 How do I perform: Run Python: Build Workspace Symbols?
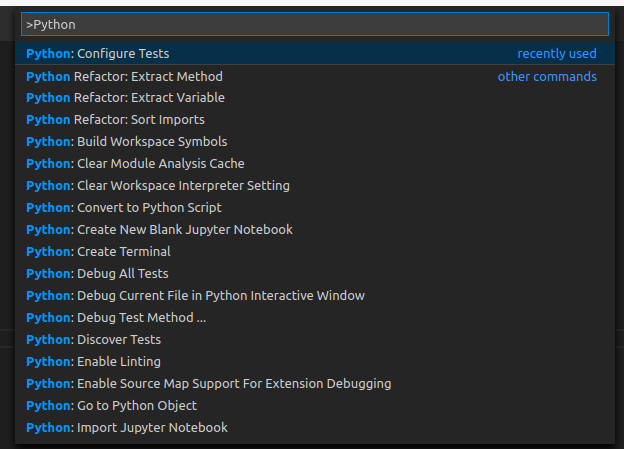315,142
